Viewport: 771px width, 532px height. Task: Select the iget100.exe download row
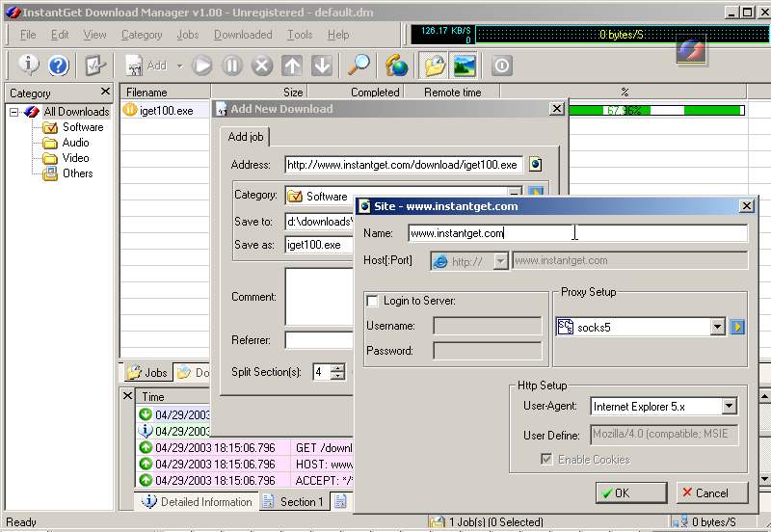[x=166, y=111]
